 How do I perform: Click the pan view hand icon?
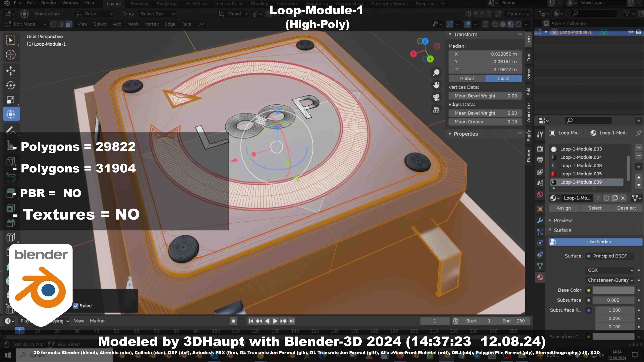(x=436, y=85)
